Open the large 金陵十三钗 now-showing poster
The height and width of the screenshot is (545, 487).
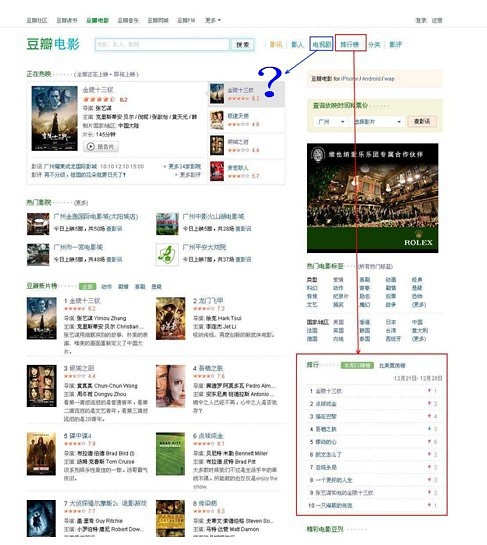55,119
